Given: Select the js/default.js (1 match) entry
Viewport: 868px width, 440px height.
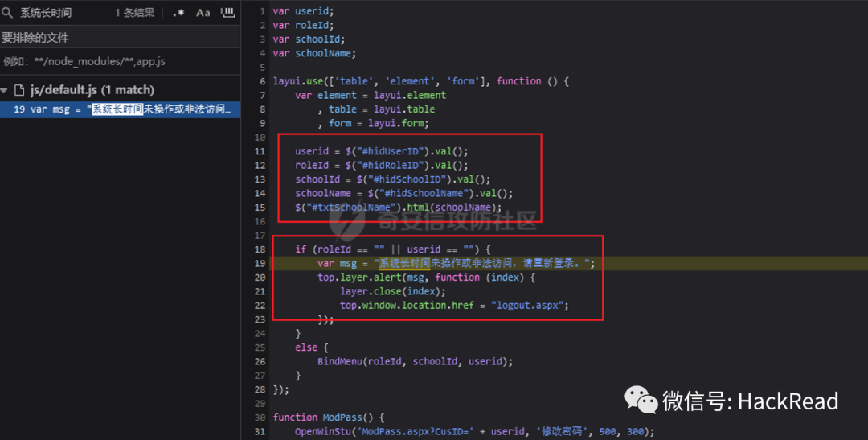Looking at the screenshot, I should pos(92,90).
